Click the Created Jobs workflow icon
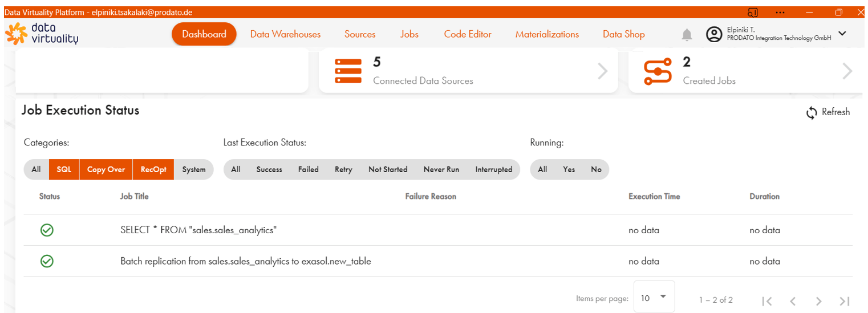This screenshot has width=868, height=313. coord(658,71)
